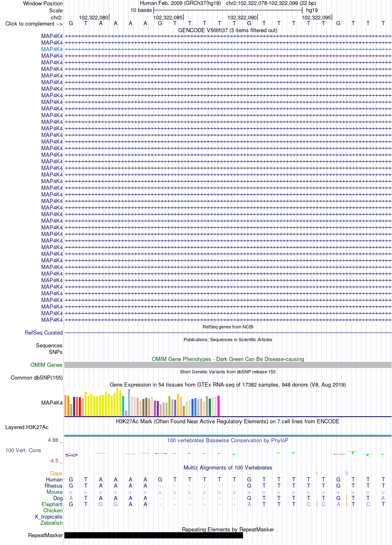The width and height of the screenshot is (392, 545).
Task: Click the 'RefSeq genes from NCBI' title
Action: [228, 327]
